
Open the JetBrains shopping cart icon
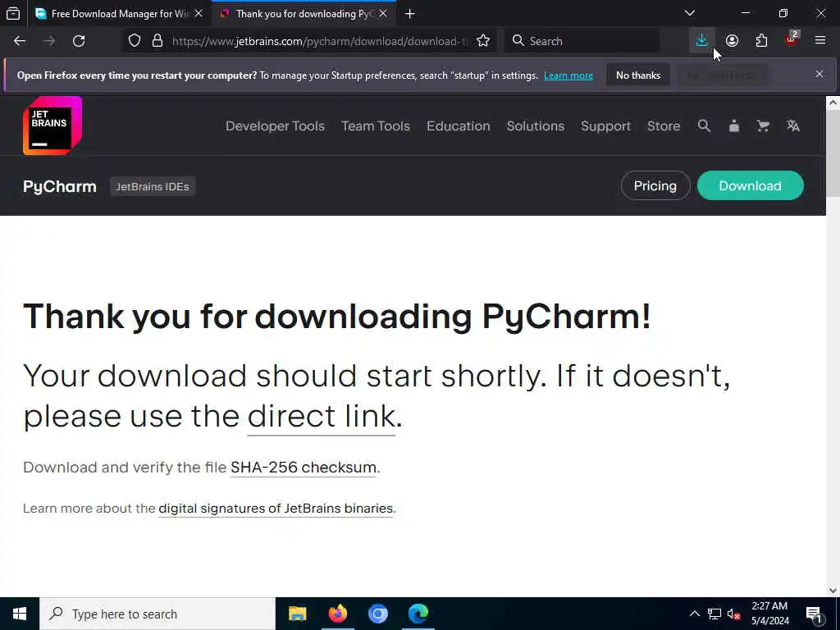(763, 126)
